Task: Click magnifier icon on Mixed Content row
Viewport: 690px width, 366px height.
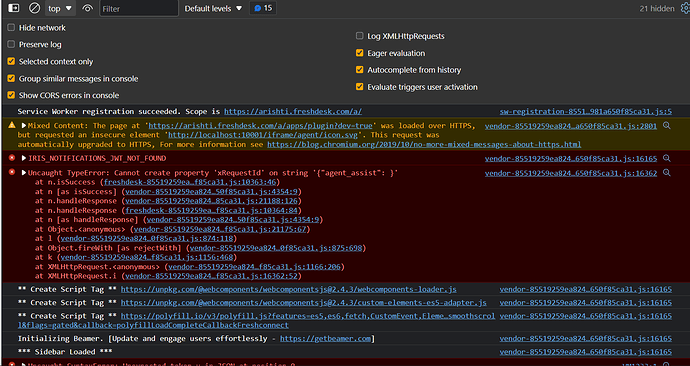Action: tap(667, 126)
